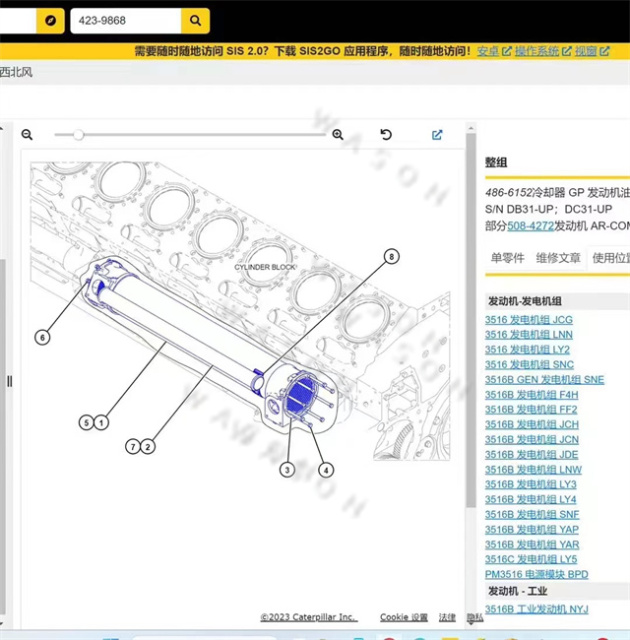Open diagram in new window icon
The width and height of the screenshot is (630, 640).
(x=437, y=135)
